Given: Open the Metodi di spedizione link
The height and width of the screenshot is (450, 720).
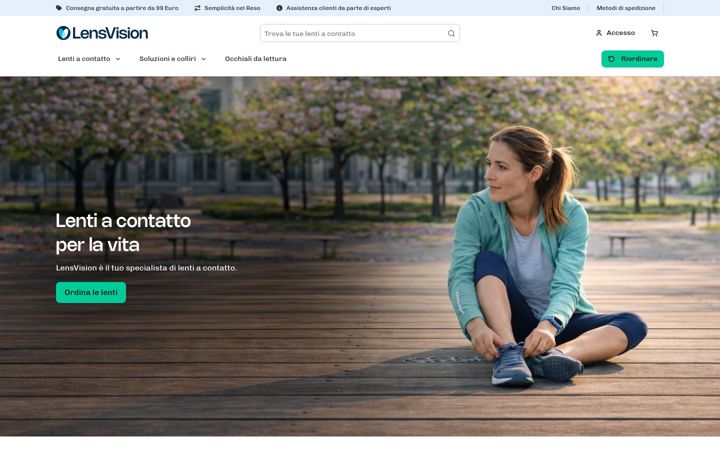Looking at the screenshot, I should pos(626,8).
